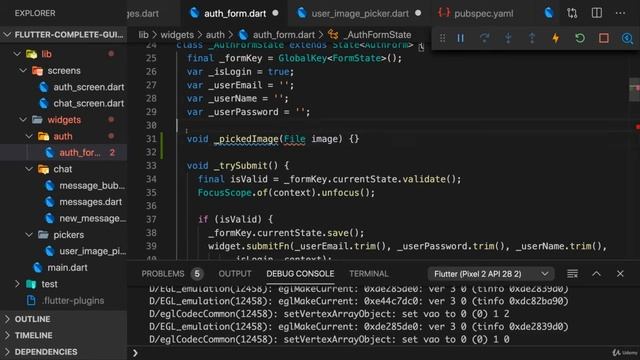Collapse the lib folder
The height and width of the screenshot is (360, 640).
[x=17, y=54]
